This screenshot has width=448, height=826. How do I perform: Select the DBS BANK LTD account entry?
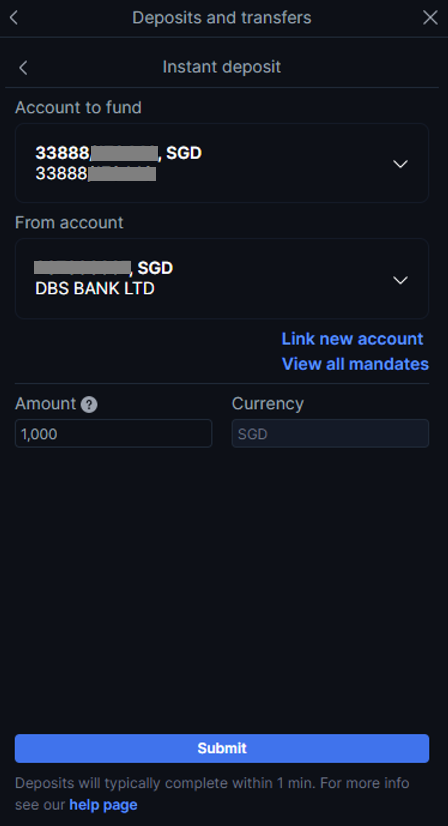[x=222, y=279]
